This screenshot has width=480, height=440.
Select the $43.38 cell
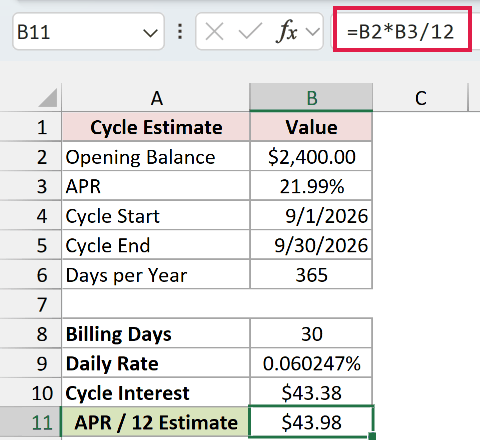[x=311, y=393]
